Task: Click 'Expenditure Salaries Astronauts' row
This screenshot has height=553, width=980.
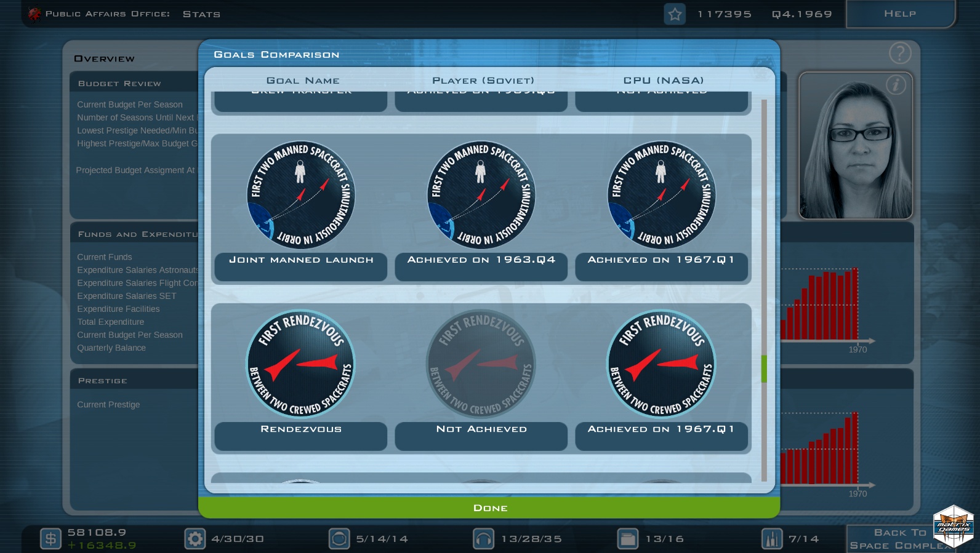Action: click(138, 270)
